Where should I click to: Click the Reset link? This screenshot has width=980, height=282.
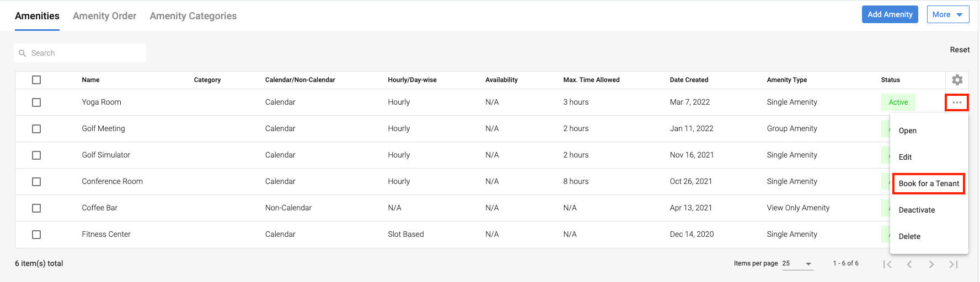960,50
